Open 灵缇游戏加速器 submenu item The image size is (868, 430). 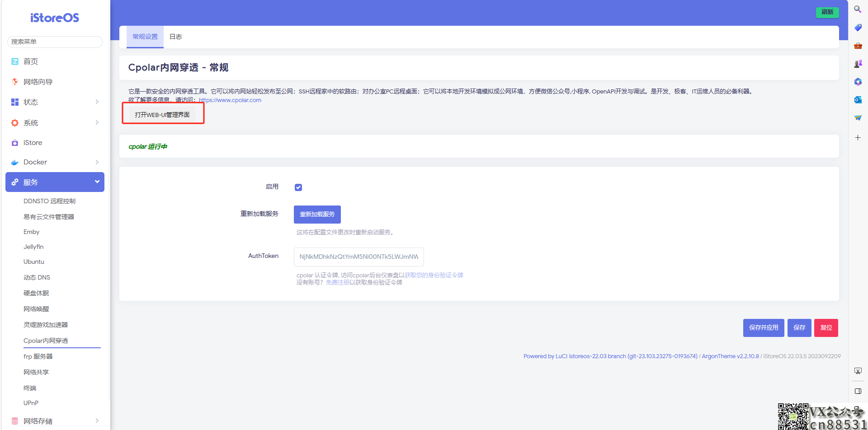[46, 325]
